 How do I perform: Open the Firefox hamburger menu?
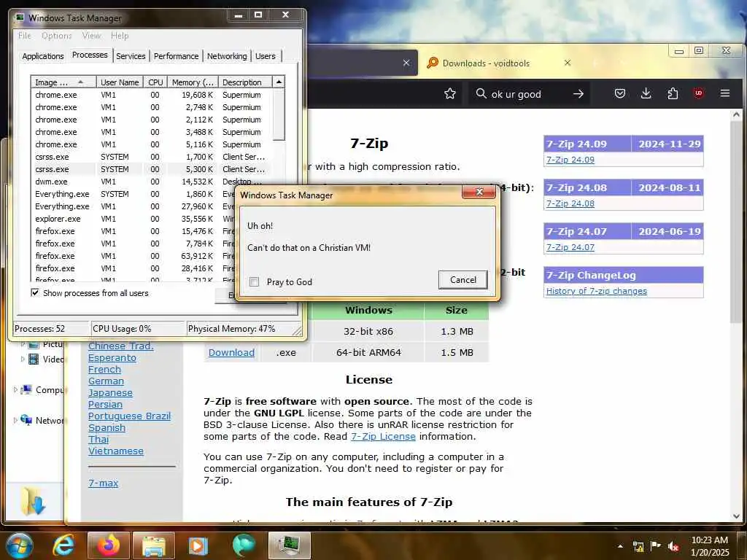[x=725, y=93]
